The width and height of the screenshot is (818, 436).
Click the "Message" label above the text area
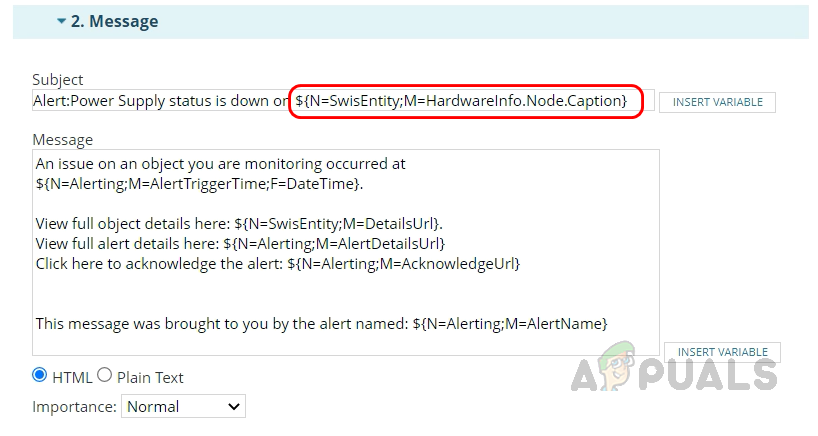[x=62, y=139]
